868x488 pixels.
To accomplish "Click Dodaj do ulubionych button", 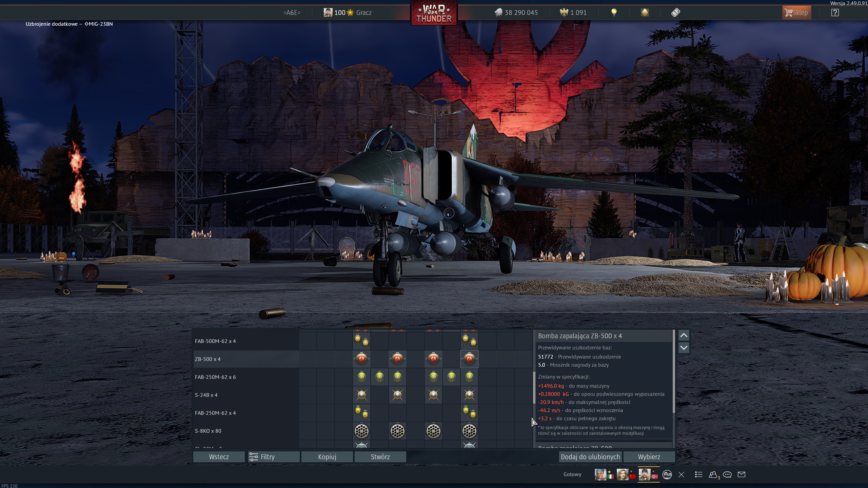I will click(590, 457).
